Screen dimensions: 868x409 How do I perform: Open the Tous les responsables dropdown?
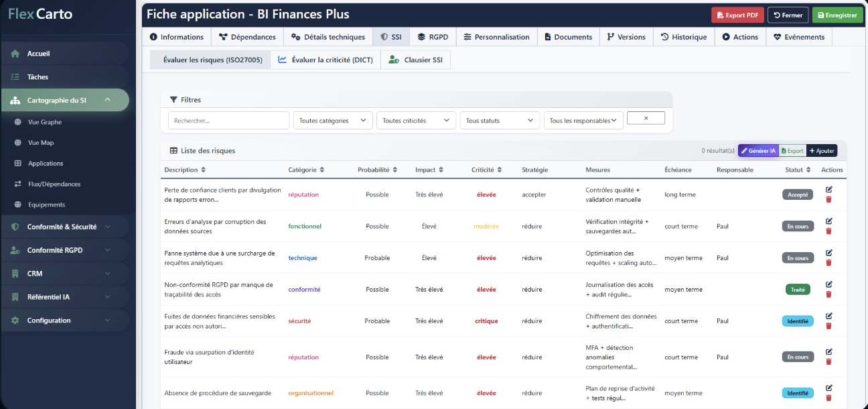(583, 121)
